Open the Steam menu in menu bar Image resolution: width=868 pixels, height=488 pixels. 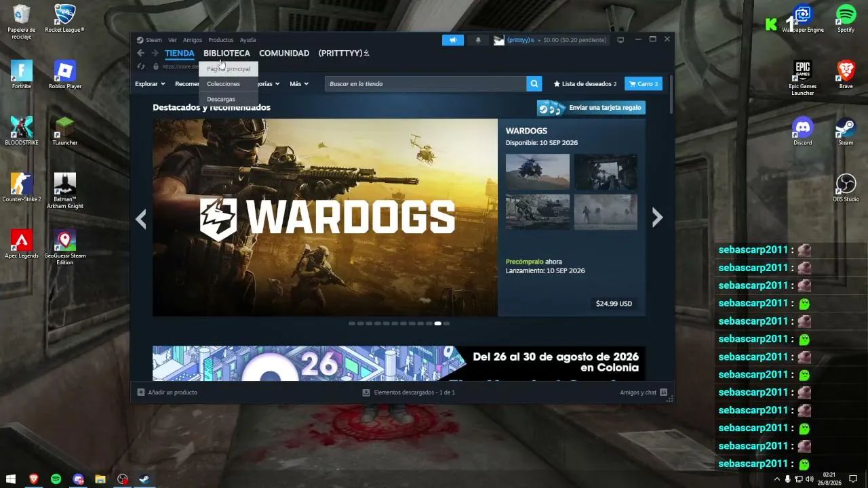[149, 40]
